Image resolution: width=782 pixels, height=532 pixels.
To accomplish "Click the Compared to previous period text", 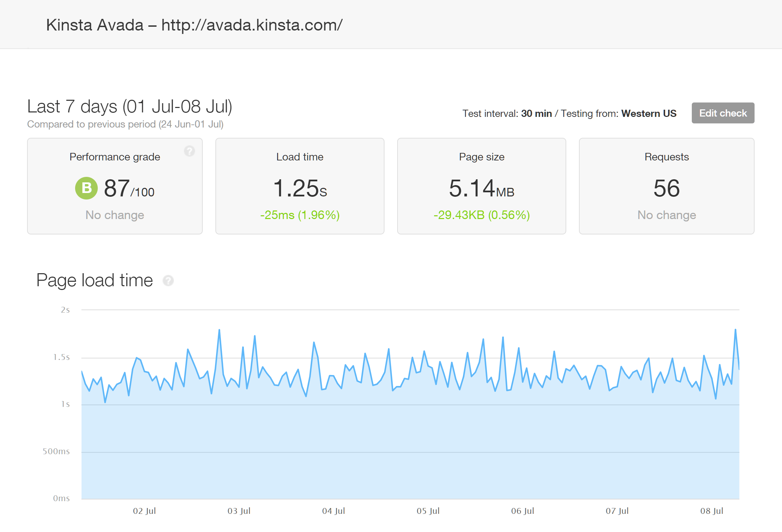I will point(125,124).
